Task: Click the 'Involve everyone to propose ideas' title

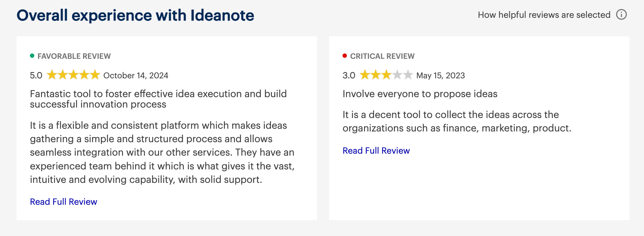Action: [420, 94]
